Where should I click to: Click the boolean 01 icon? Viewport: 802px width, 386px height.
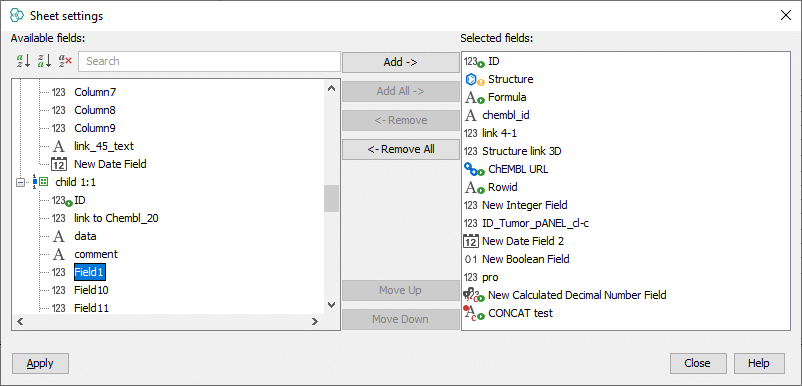click(471, 259)
